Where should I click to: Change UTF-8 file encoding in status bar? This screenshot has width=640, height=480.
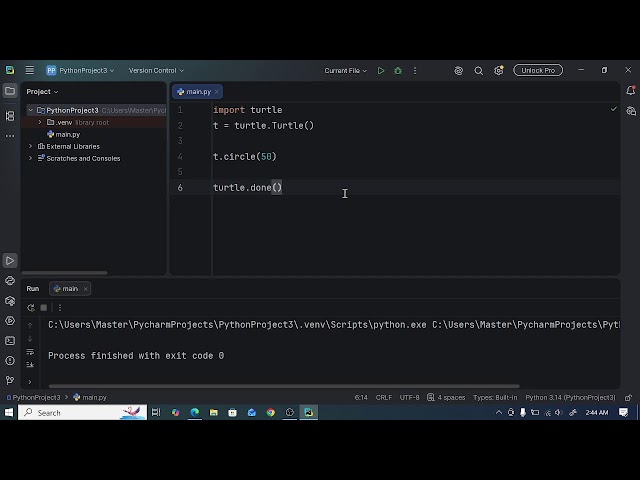coord(409,397)
